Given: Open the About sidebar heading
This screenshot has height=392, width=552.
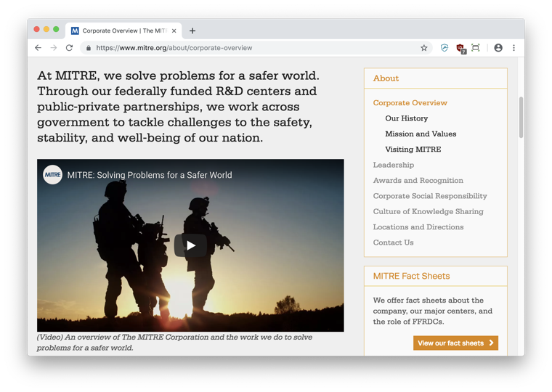Looking at the screenshot, I should [x=386, y=78].
